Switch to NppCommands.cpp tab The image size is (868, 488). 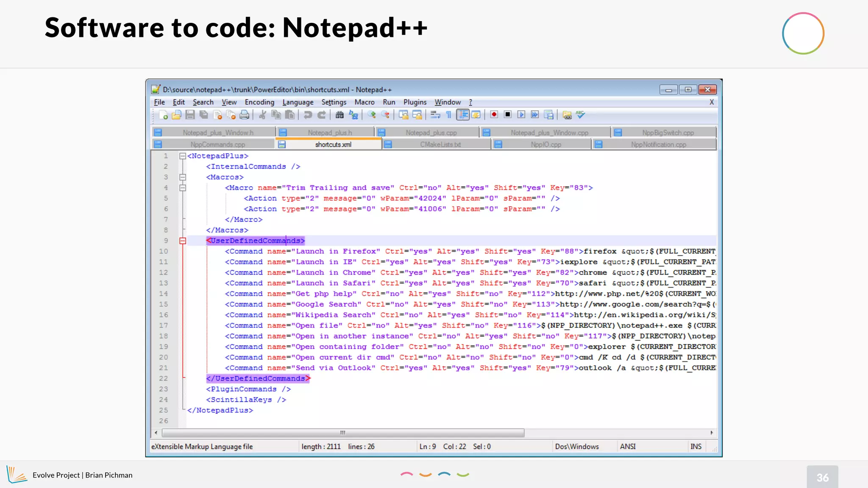(x=213, y=144)
